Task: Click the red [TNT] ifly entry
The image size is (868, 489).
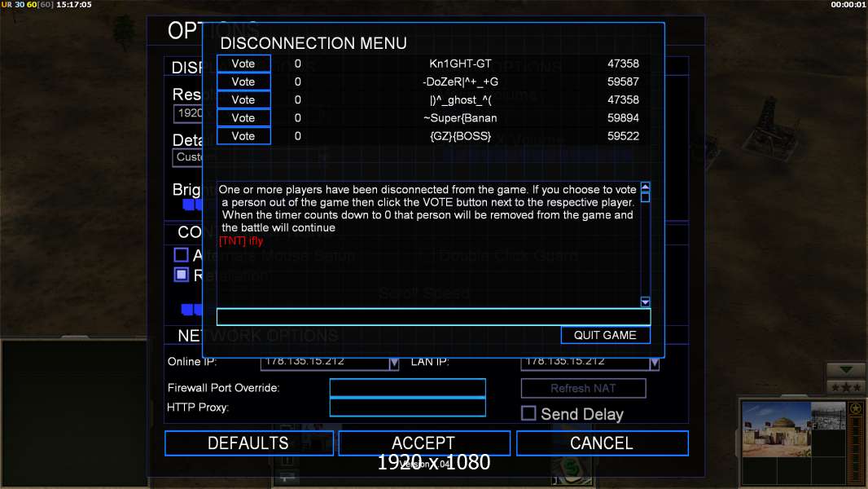Action: (x=241, y=241)
